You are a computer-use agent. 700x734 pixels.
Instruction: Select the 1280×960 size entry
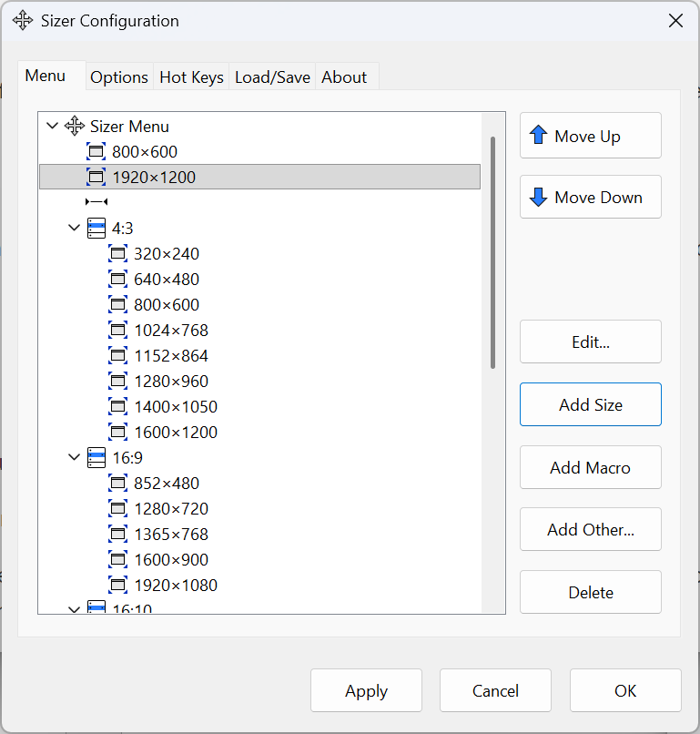click(x=171, y=381)
